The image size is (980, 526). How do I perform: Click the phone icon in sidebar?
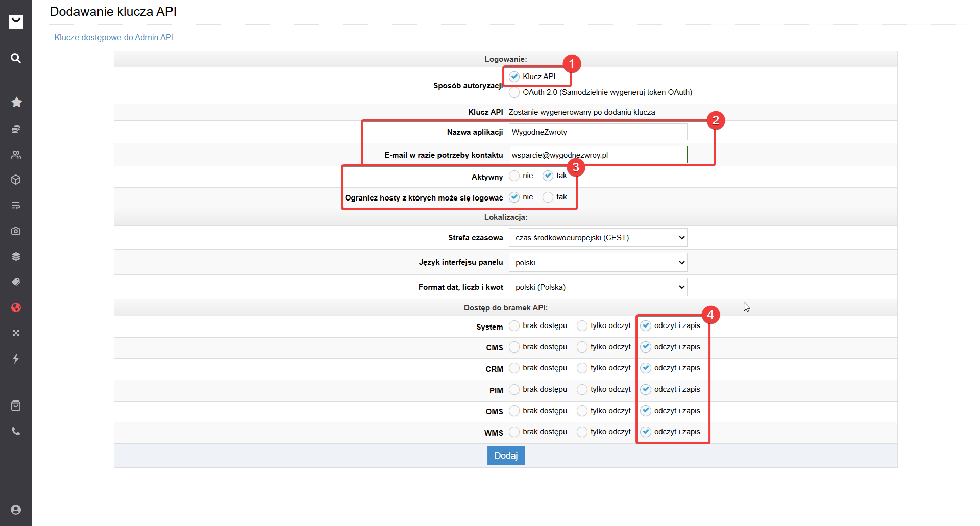point(16,431)
